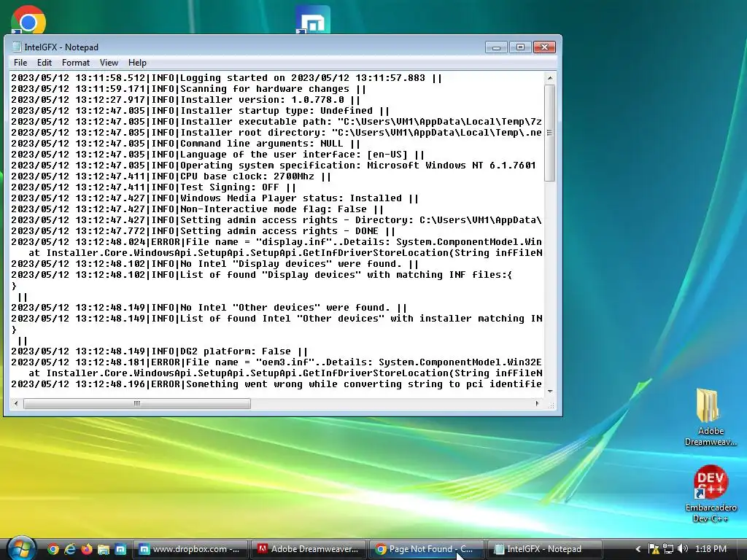Click the network tray icon
The image size is (747, 560).
668,549
